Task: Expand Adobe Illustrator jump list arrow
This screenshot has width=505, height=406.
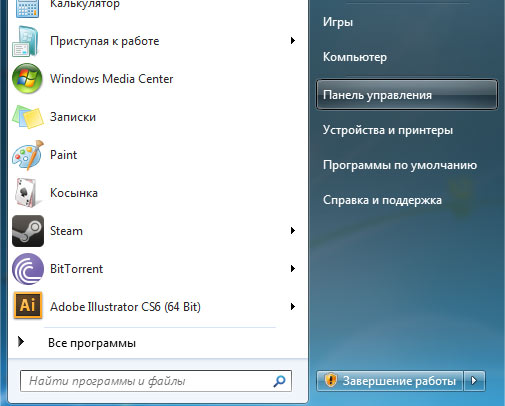Action: pyautogui.click(x=293, y=307)
